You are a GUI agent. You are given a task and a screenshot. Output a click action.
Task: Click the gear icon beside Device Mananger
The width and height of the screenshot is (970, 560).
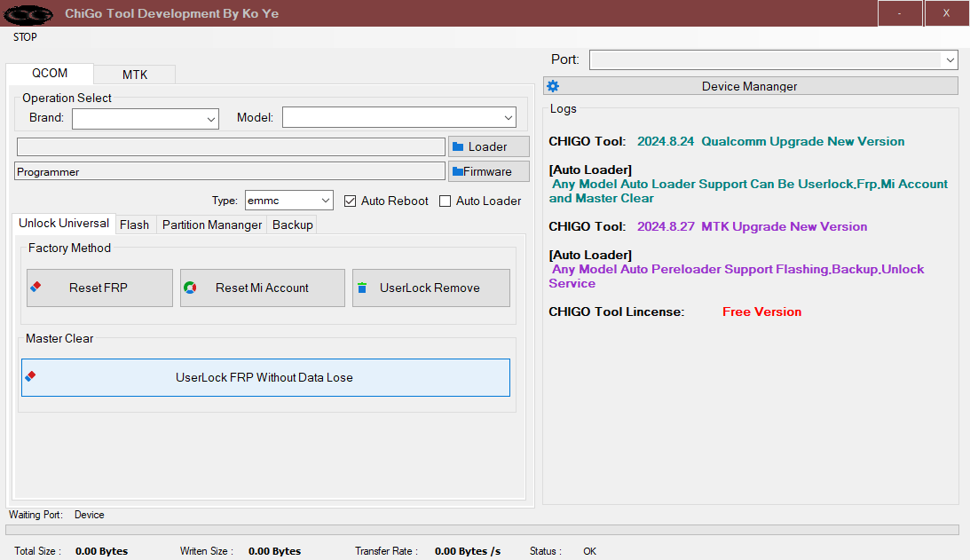(x=553, y=86)
